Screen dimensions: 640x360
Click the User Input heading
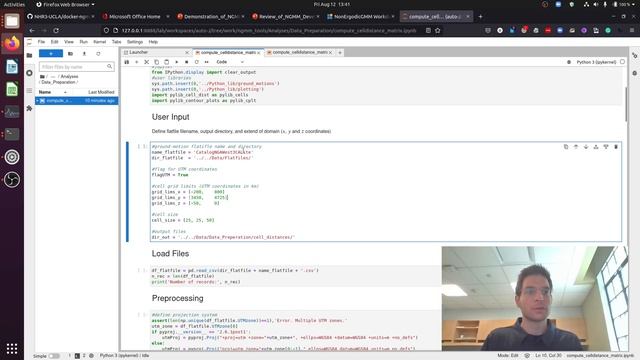pyautogui.click(x=171, y=117)
